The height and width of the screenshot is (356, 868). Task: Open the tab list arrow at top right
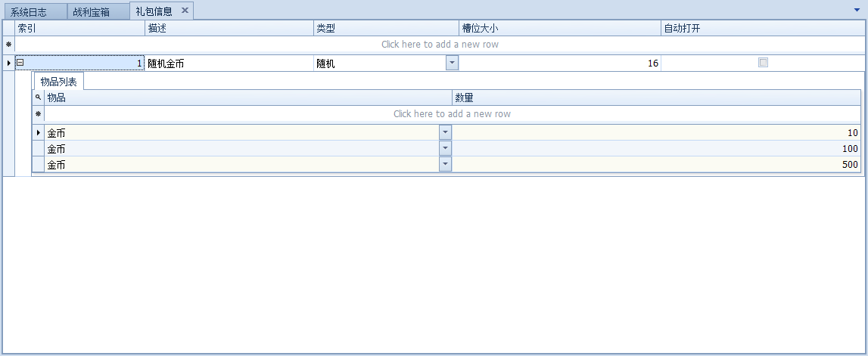(x=857, y=11)
